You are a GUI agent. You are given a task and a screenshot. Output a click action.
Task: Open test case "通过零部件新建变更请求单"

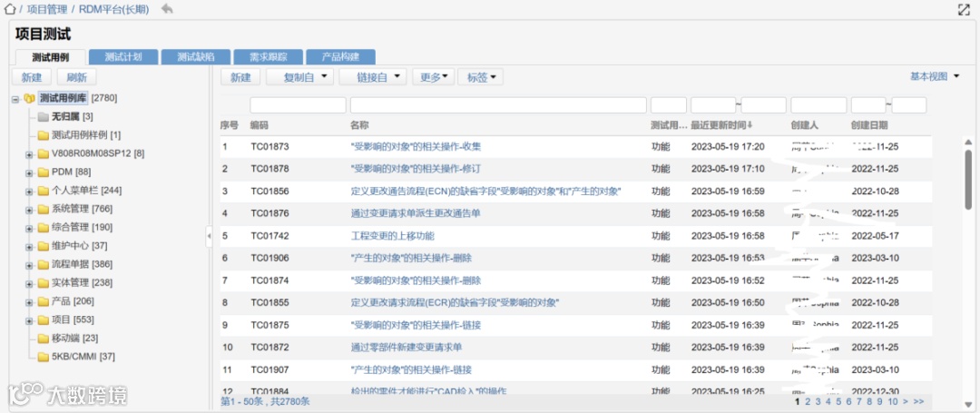click(x=407, y=347)
